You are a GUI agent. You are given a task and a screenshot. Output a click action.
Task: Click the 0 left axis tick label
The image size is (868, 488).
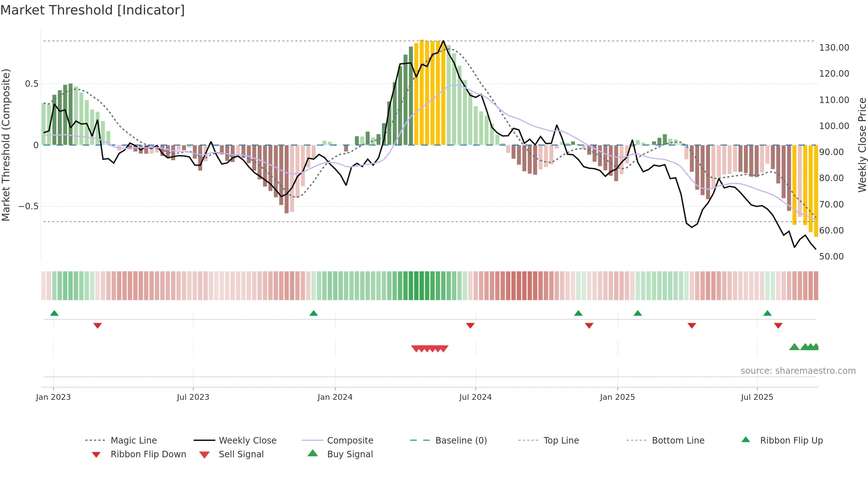[x=36, y=145]
